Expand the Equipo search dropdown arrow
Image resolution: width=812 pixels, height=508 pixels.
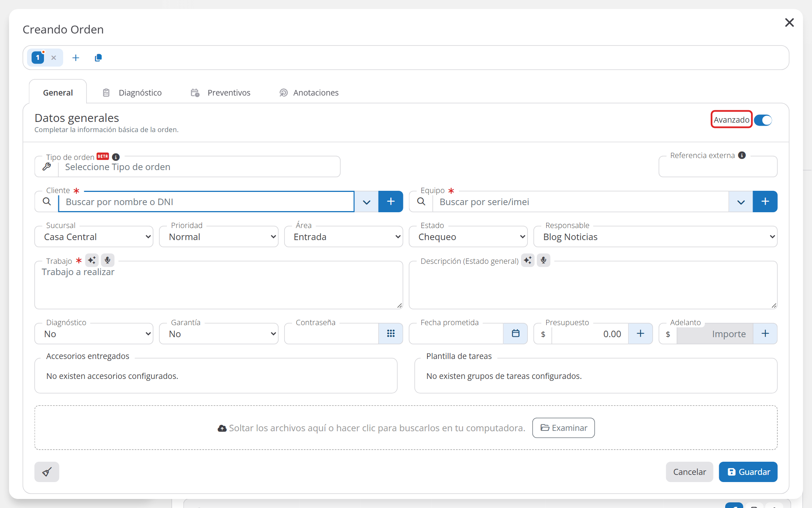(x=741, y=202)
